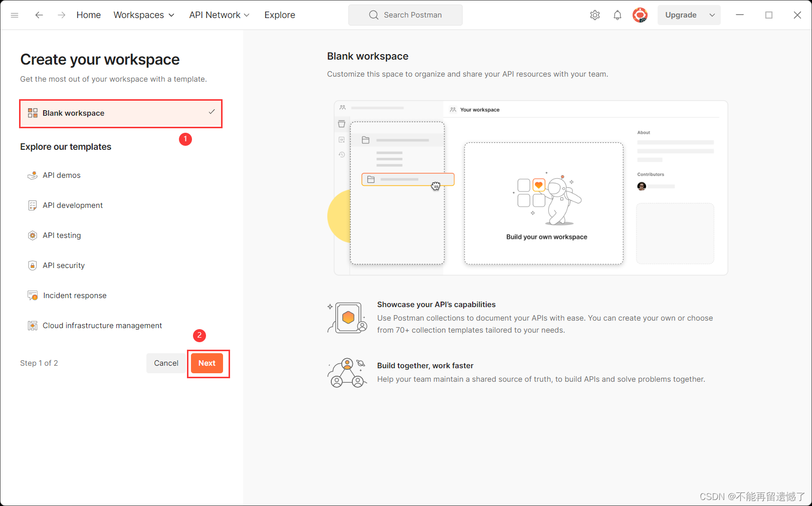Click the API security lock icon
The height and width of the screenshot is (506, 812).
pos(33,266)
